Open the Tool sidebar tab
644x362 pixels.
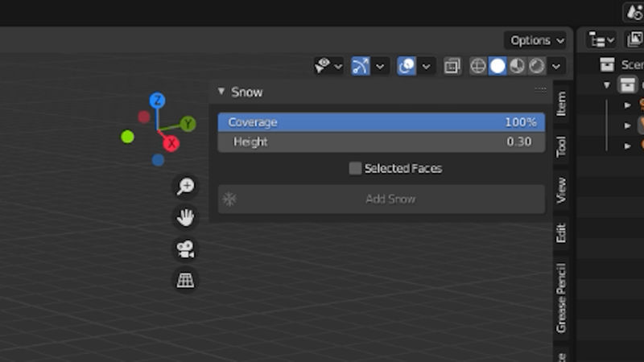pyautogui.click(x=561, y=146)
